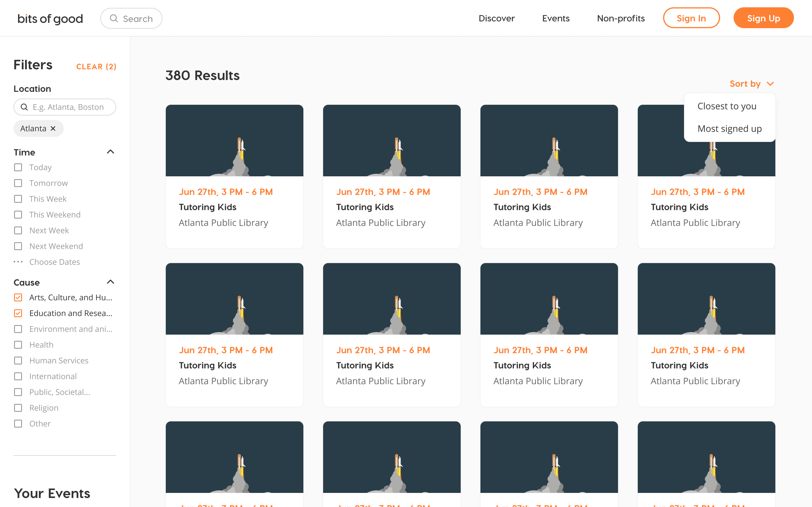Click the bits of good logo

pyautogui.click(x=50, y=18)
